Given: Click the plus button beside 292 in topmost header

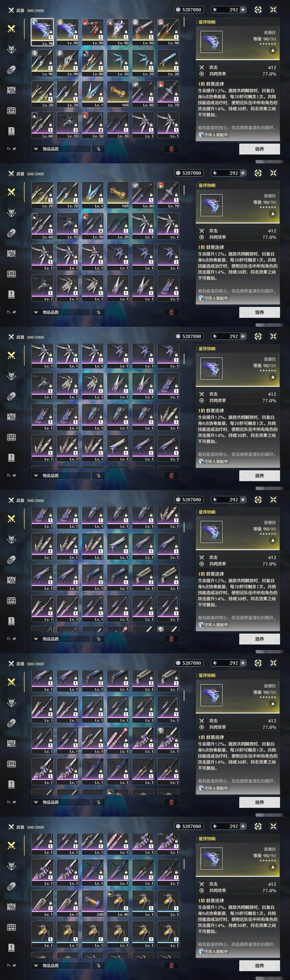Looking at the screenshot, I should pyautogui.click(x=243, y=10).
